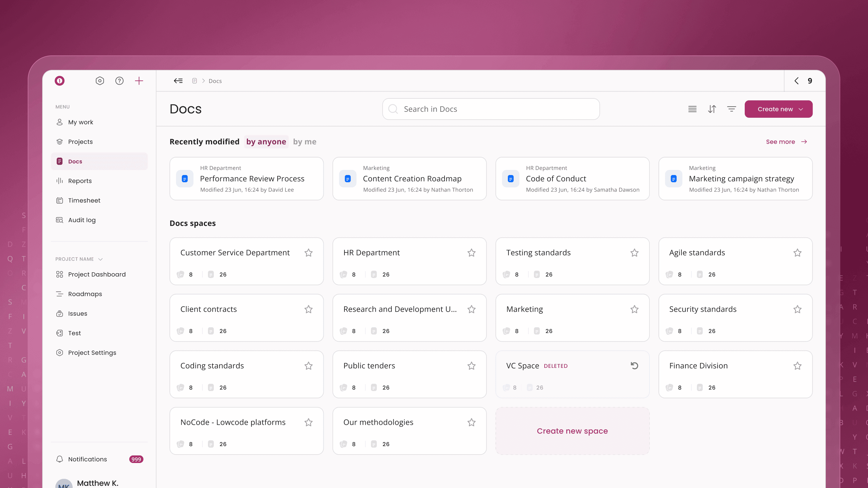868x488 pixels.
Task: Click the settings hexagon icon in sidebar header
Action: [100, 81]
